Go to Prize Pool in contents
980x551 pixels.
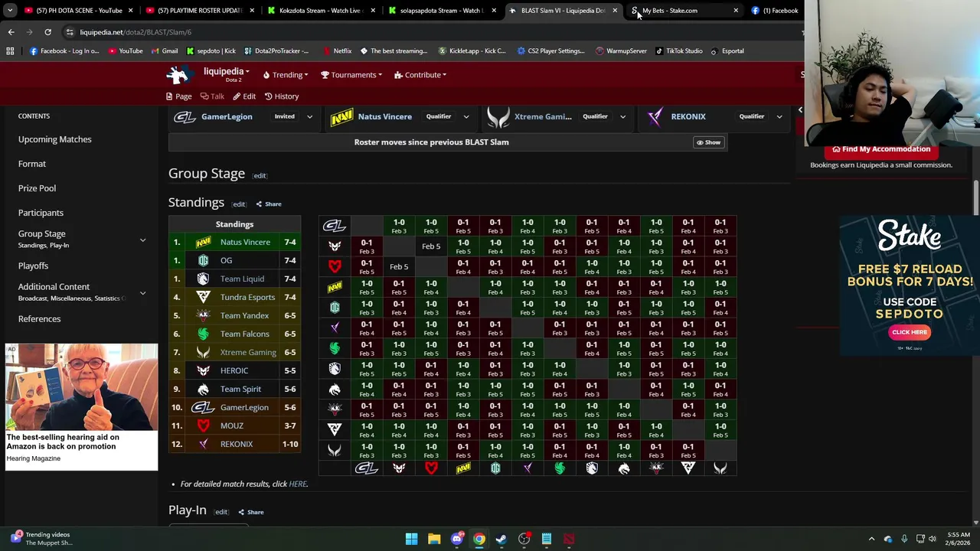(37, 188)
